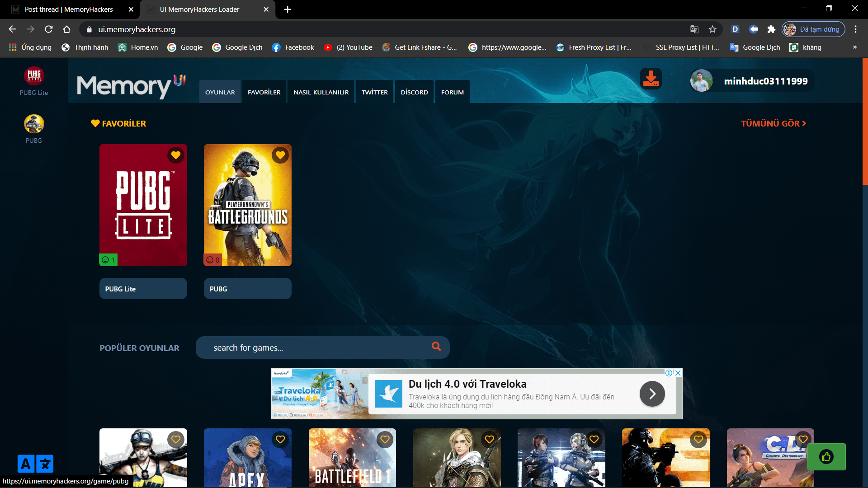Screen dimensions: 868x488
Task: Open NASIL KULLANILIR tab
Action: pos(321,92)
